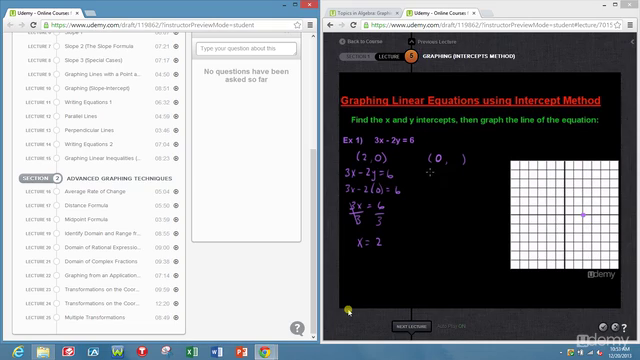Click the scroll up arrow in left window

click(x=313, y=36)
